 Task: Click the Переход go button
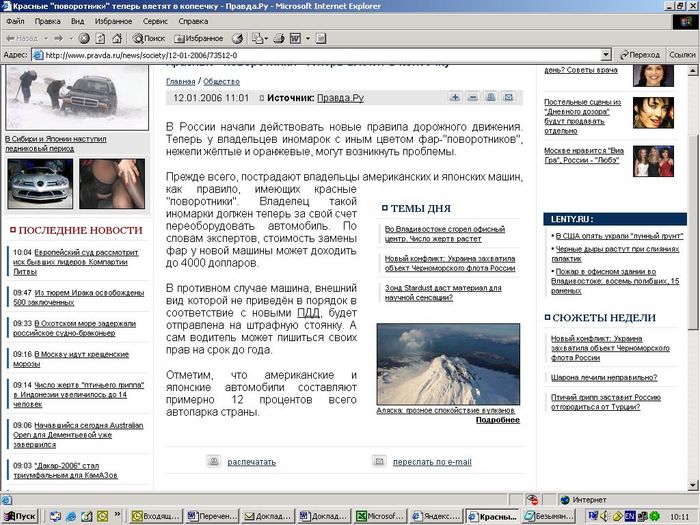640,55
